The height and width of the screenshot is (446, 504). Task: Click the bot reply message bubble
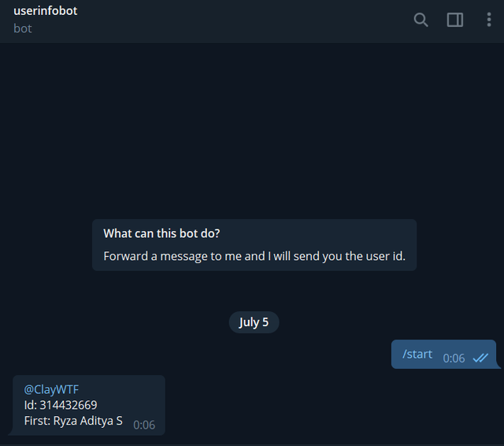(89, 405)
